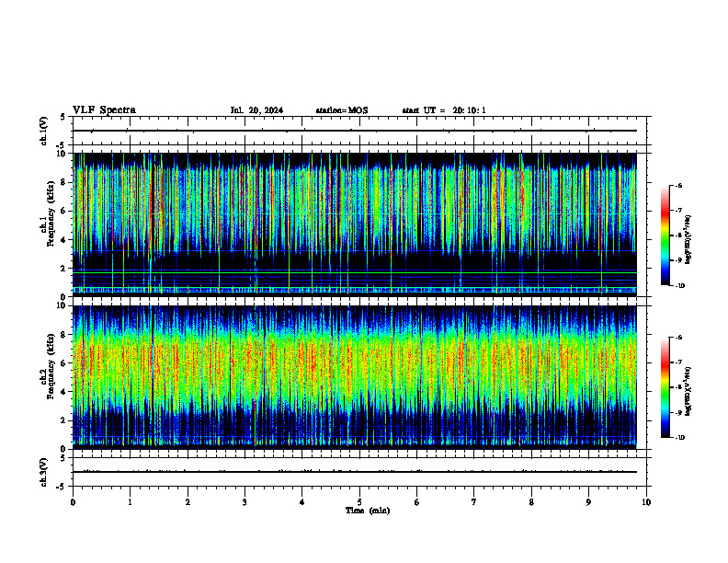The height and width of the screenshot is (563, 728).
Task: Click inside the ch.2 spectrogram panel
Action: 355,377
